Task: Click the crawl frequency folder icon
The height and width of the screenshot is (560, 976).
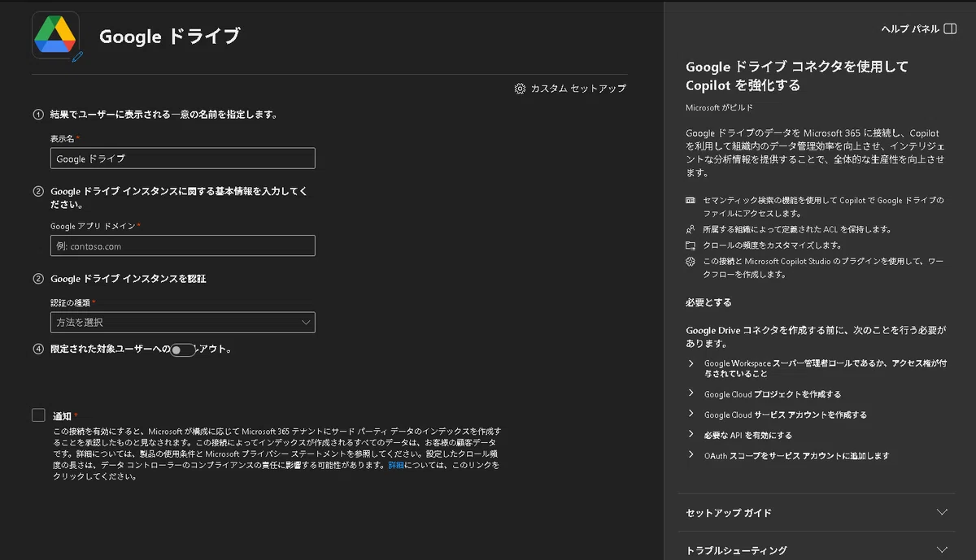Action: [x=691, y=245]
